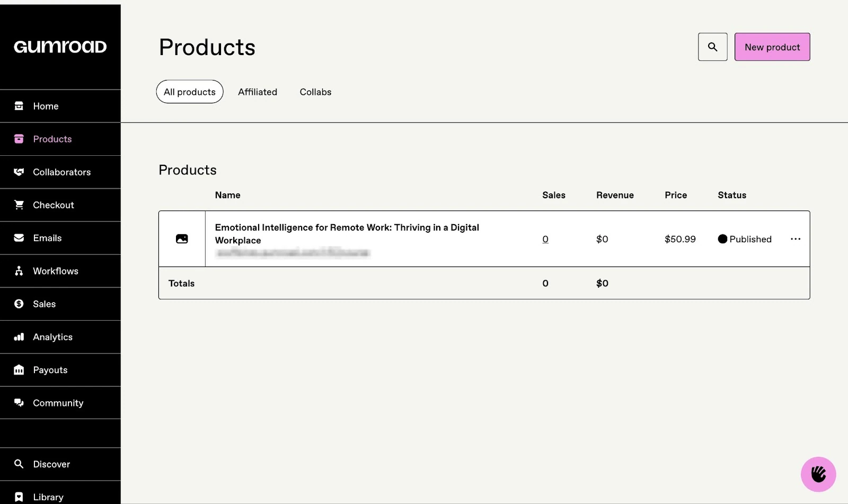Click the Payouts bank icon

click(x=19, y=370)
